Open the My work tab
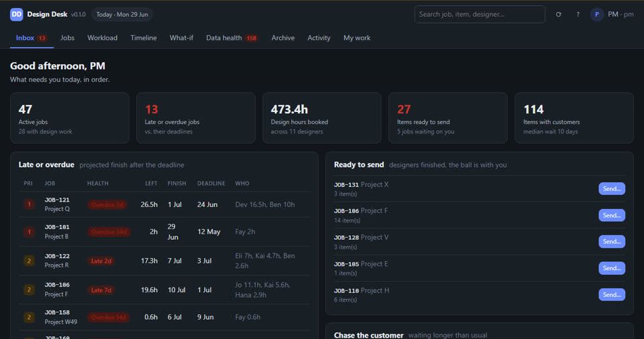This screenshot has width=644, height=339. (x=357, y=38)
